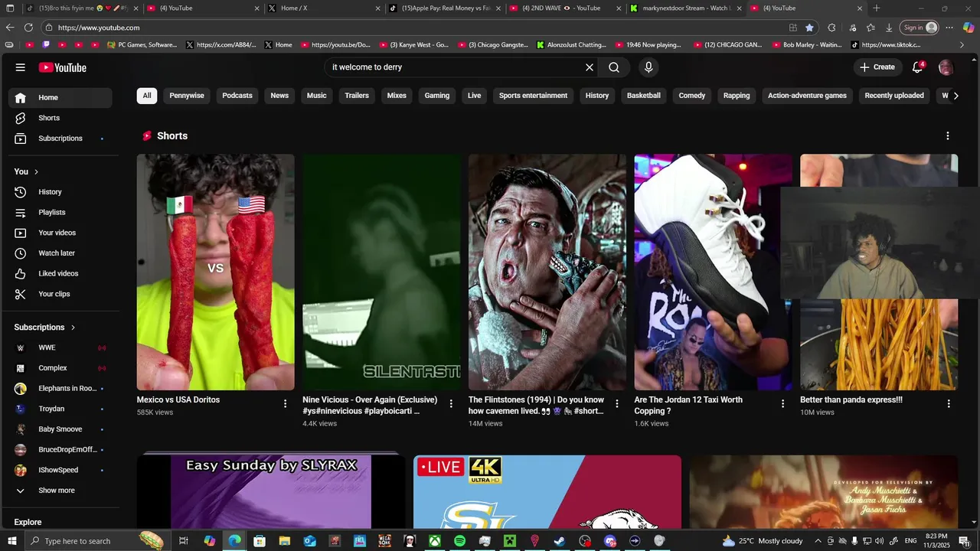
Task: Open the Bob Marley bookmark
Action: tap(805, 45)
